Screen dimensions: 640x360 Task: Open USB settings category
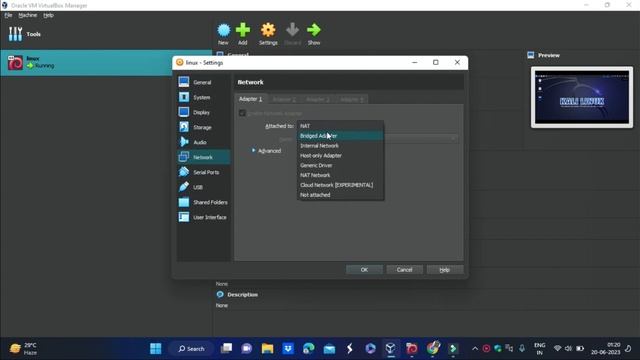coord(203,187)
